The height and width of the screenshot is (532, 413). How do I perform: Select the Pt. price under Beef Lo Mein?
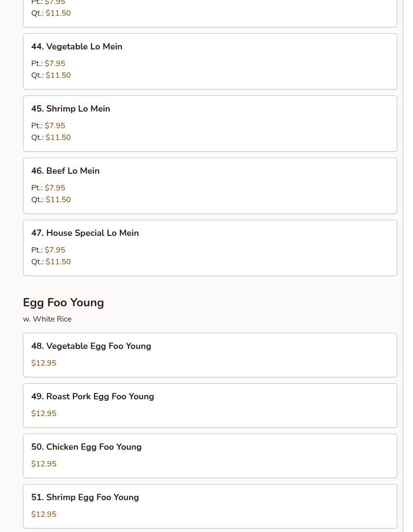point(54,188)
